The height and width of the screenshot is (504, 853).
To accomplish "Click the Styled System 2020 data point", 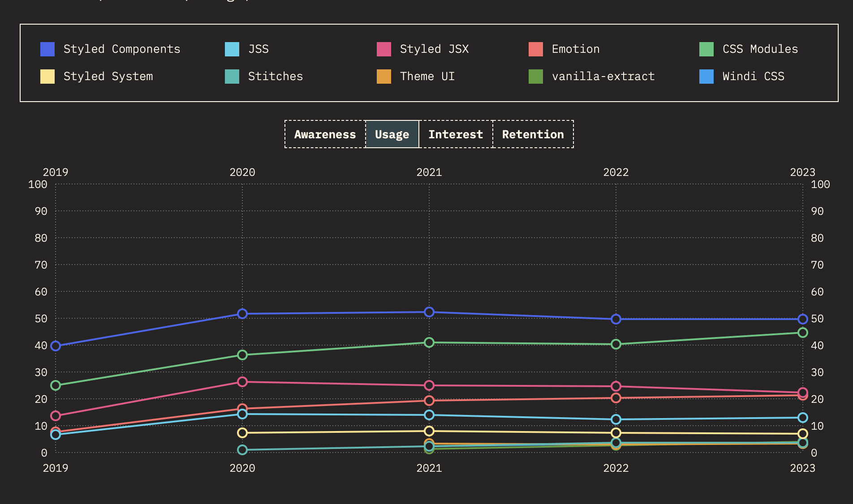I will pyautogui.click(x=242, y=433).
